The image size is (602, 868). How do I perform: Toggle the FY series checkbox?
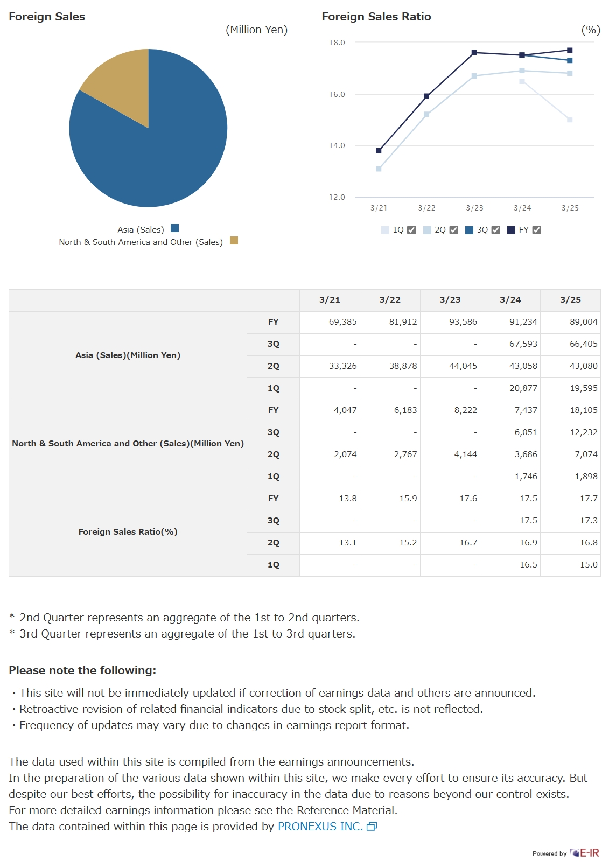pyautogui.click(x=537, y=230)
